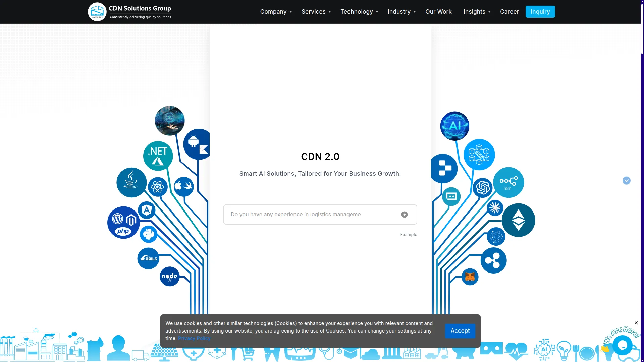Screen dimensions: 644x362
Task: Choose the Ripple three-node icon
Action: 494,260
